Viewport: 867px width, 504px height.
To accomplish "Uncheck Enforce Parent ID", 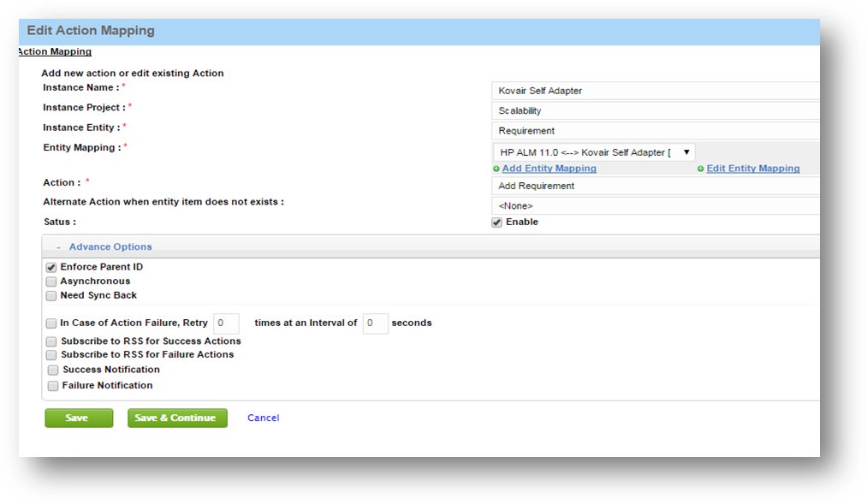I will pos(51,266).
